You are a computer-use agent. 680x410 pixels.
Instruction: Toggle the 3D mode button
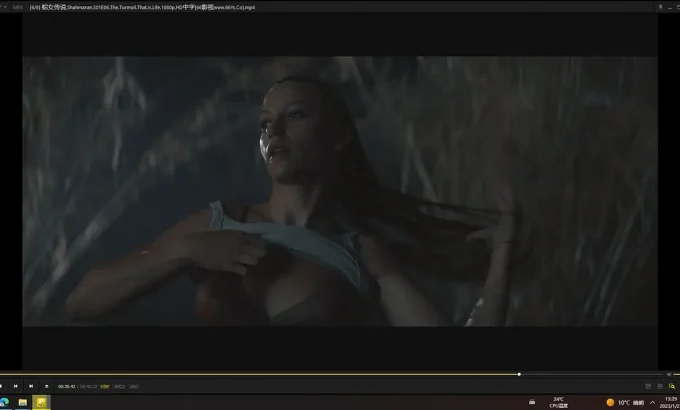[660, 386]
